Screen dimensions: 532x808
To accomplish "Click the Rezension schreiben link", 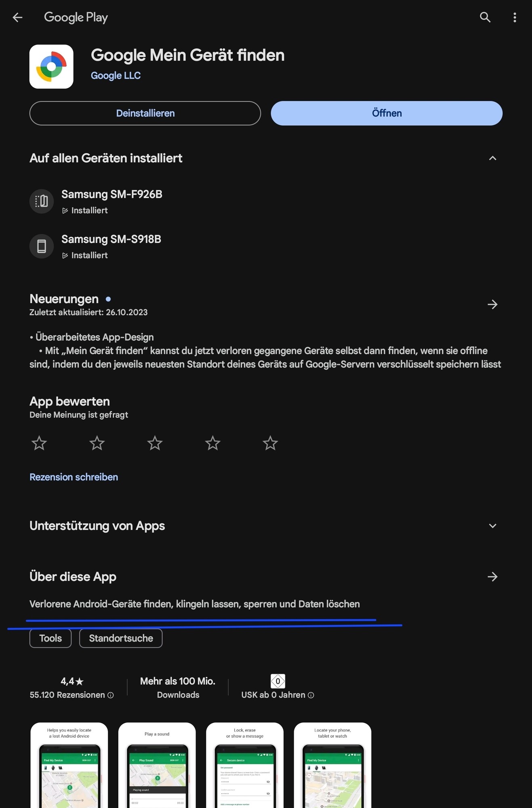I will 74,477.
